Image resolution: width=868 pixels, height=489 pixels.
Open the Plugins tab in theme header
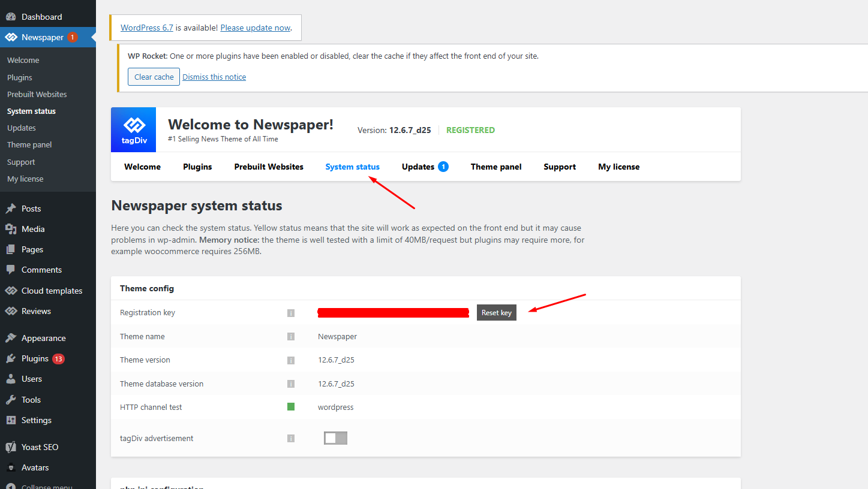click(197, 167)
